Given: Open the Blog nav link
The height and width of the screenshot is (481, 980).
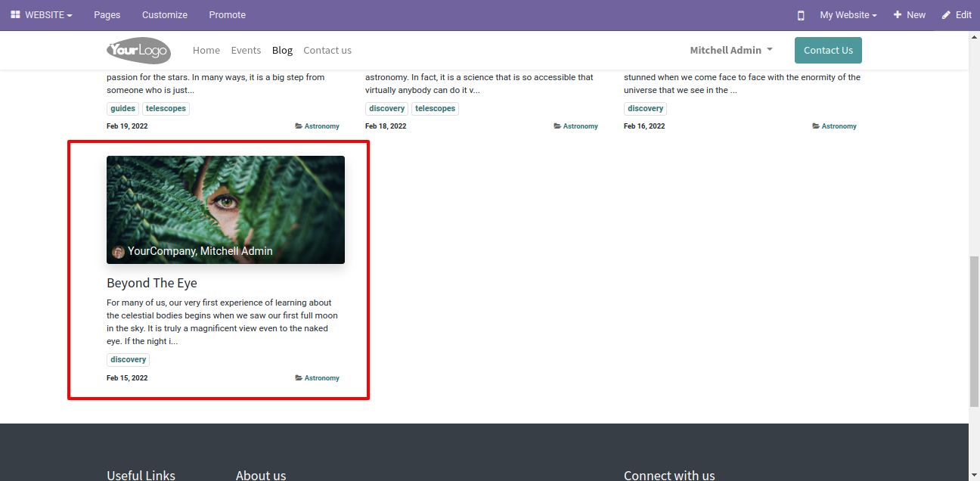Looking at the screenshot, I should [282, 51].
